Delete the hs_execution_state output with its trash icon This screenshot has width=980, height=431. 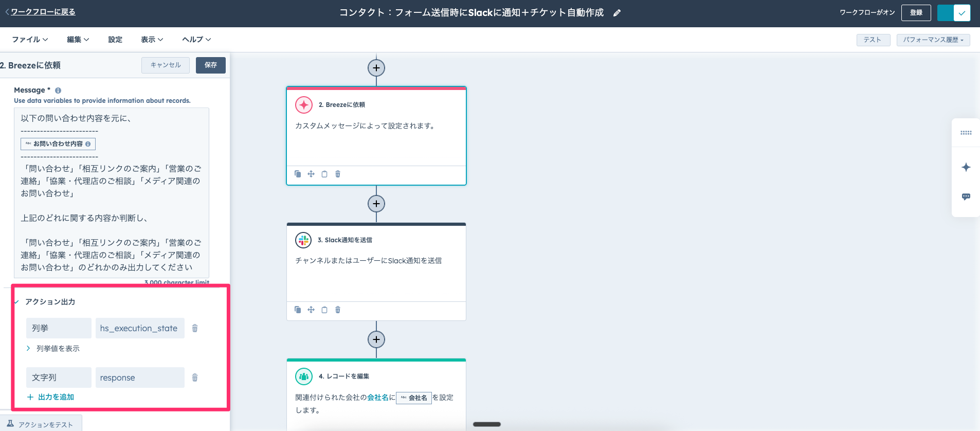(x=195, y=328)
